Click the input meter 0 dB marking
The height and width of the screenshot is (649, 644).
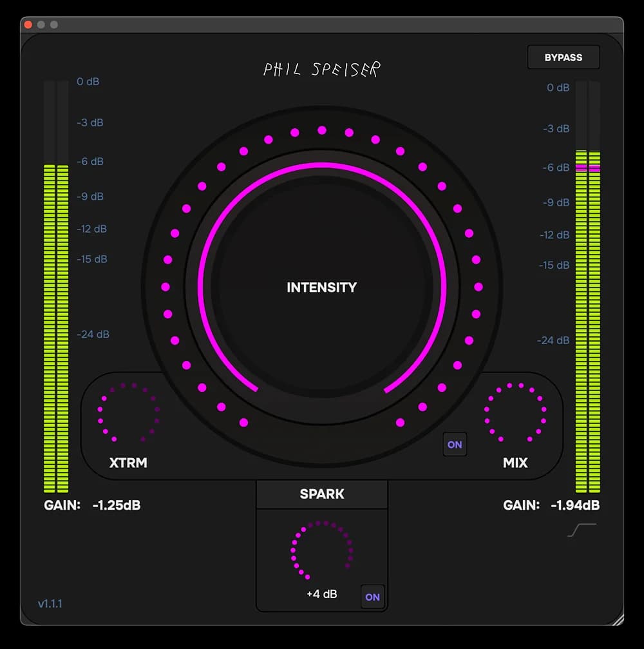pyautogui.click(x=88, y=82)
